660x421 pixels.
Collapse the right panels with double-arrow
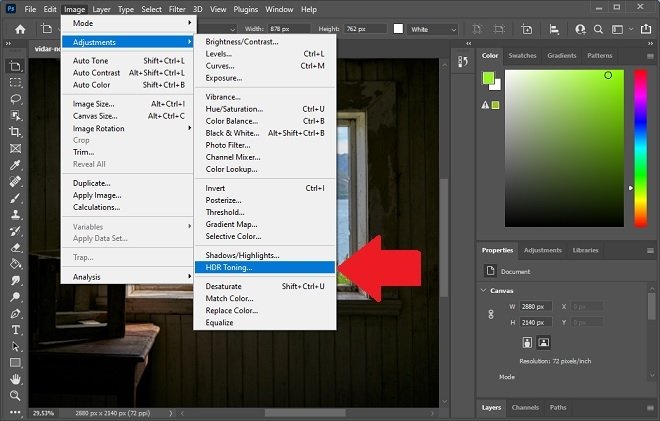tap(650, 43)
